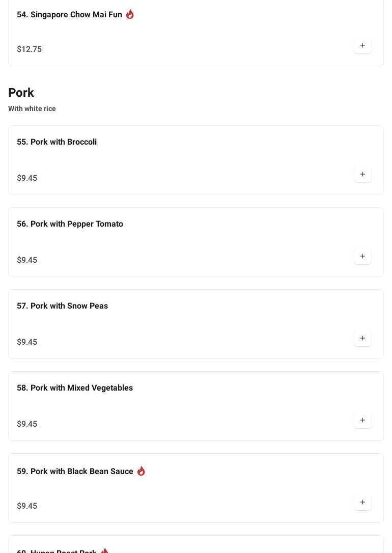Click spicy flame icon beside Singapore Chow Mai Fun
Viewport: 392px width, 553px height.
(x=130, y=14)
